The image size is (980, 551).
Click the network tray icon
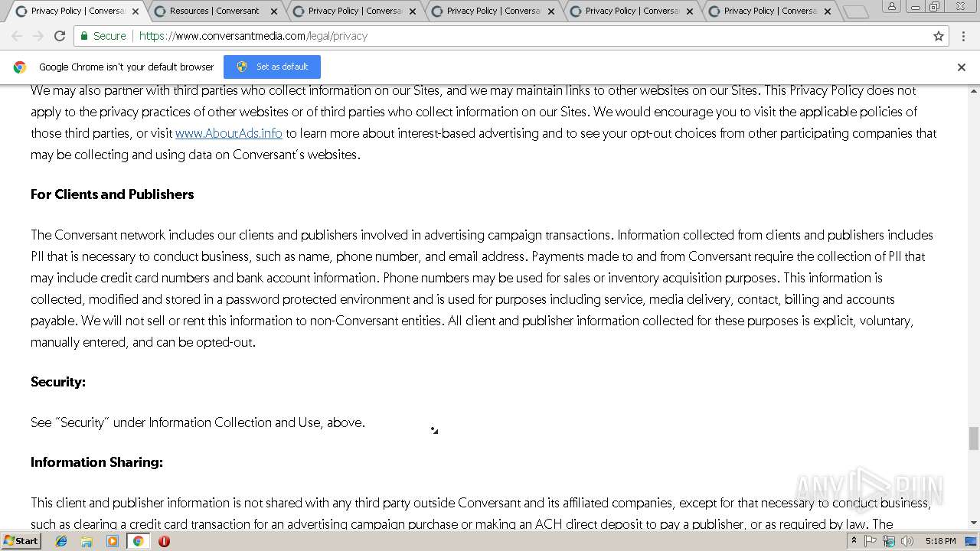(889, 541)
